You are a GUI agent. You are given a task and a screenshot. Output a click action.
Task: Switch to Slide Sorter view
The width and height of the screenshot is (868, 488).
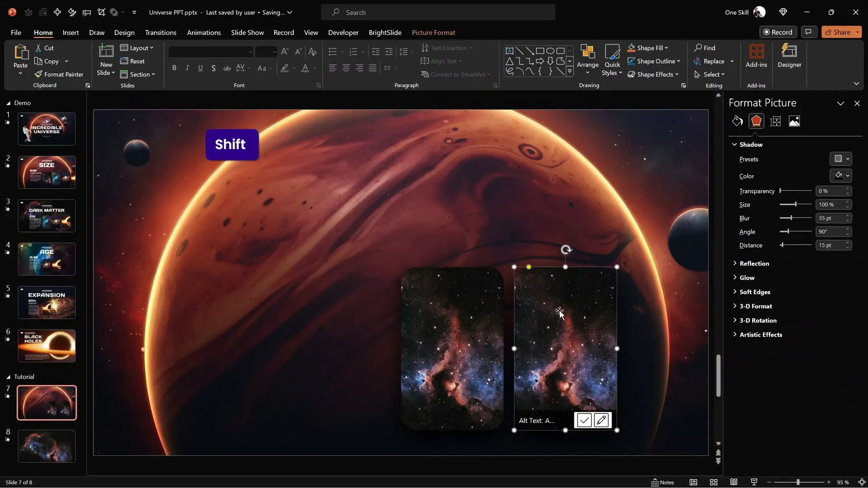click(713, 483)
